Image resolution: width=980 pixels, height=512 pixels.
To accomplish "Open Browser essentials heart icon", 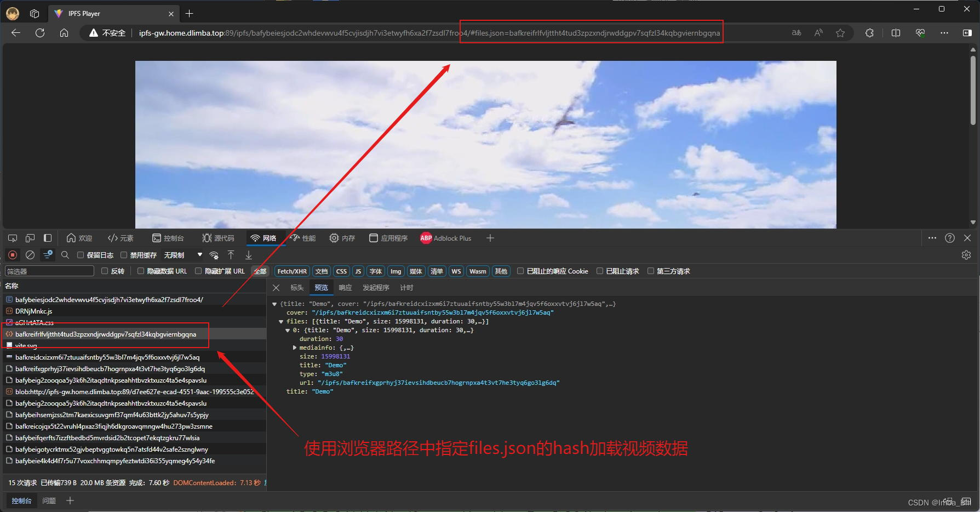I will (920, 33).
